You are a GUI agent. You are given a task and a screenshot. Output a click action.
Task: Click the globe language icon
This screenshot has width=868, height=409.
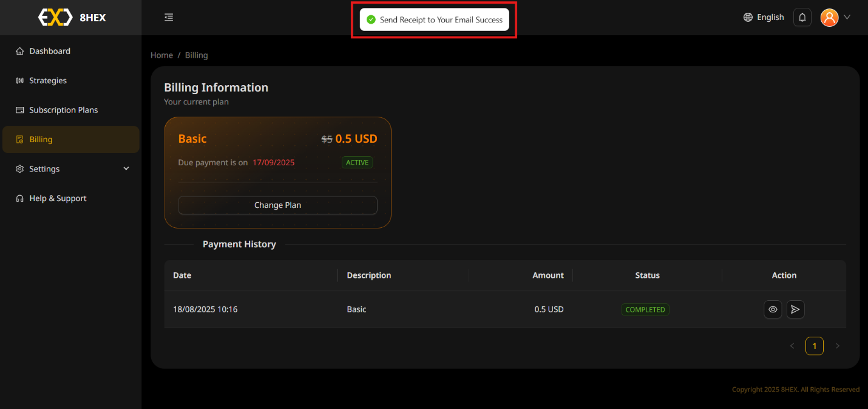point(748,17)
